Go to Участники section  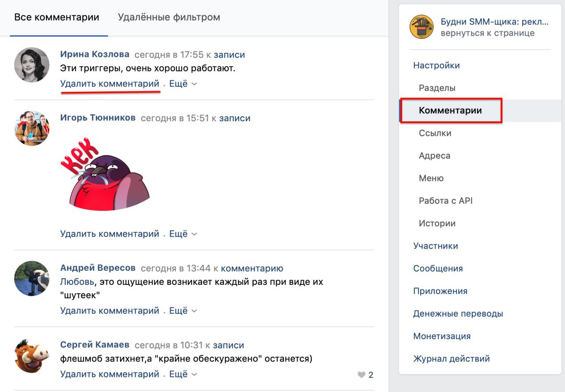tap(436, 246)
